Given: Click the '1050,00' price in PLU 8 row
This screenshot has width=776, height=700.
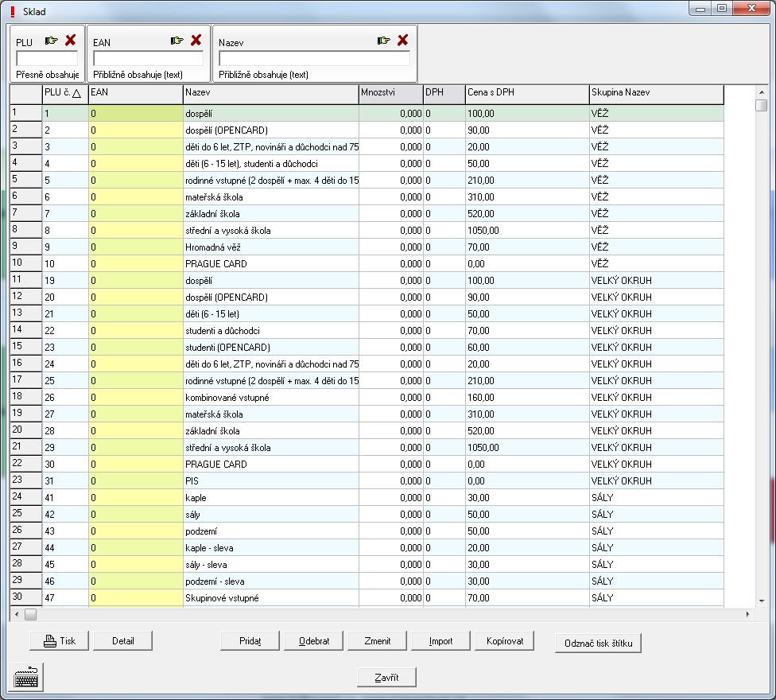Looking at the screenshot, I should point(527,230).
